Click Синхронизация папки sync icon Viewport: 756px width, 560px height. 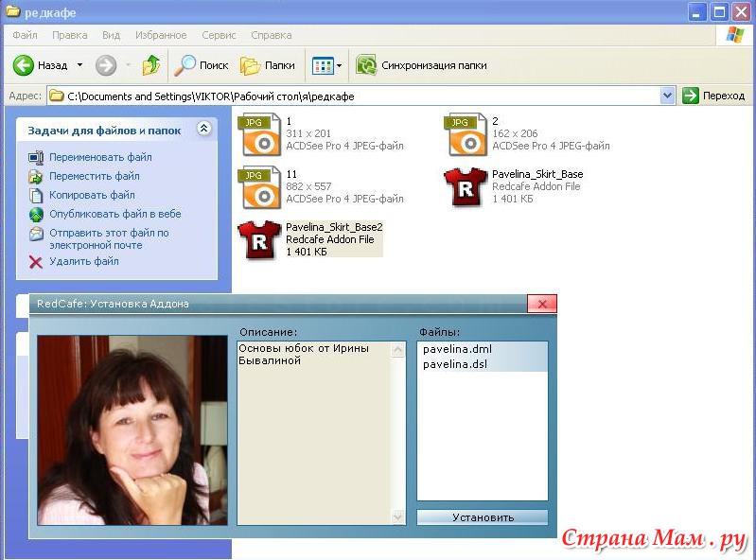366,65
